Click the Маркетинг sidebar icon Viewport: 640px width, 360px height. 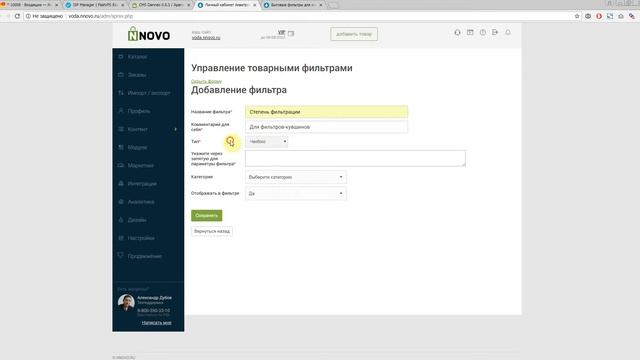click(x=121, y=165)
